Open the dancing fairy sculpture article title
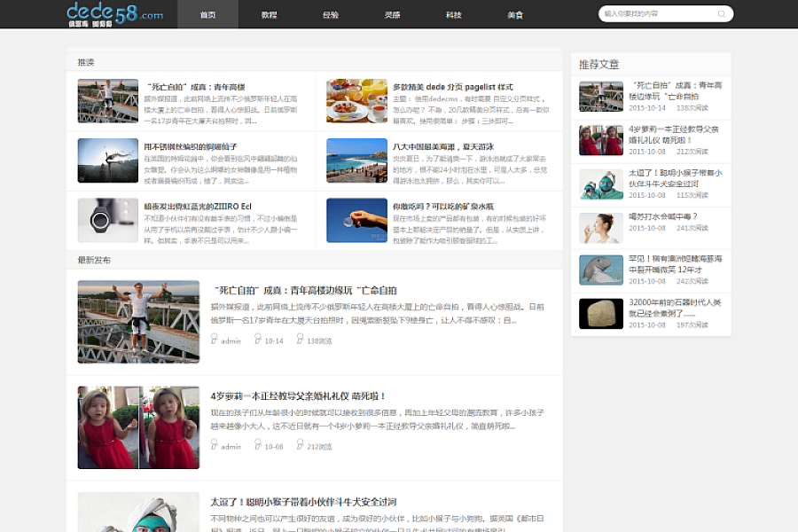The height and width of the screenshot is (532, 798). pyautogui.click(x=191, y=146)
